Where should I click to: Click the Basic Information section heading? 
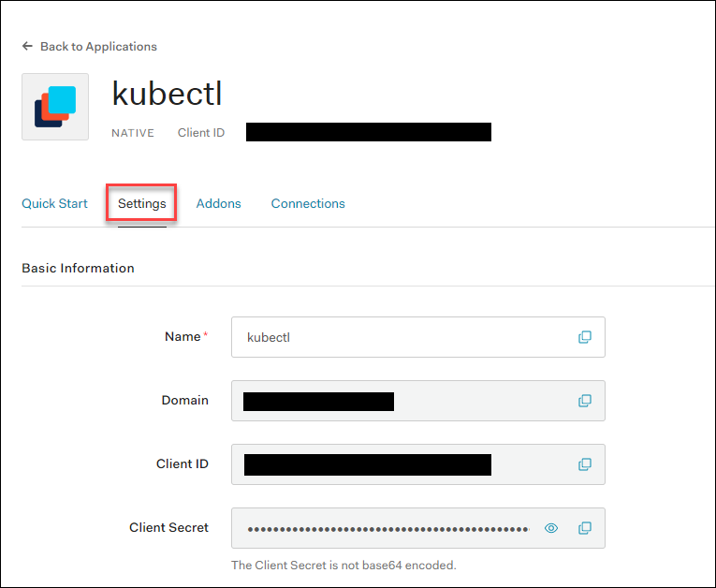pos(78,268)
